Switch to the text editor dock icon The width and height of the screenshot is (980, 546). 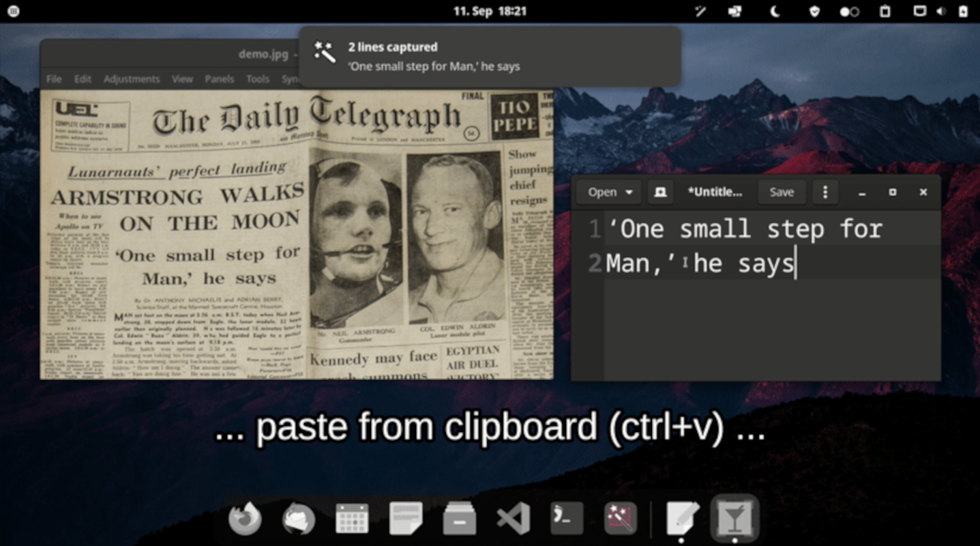point(682,519)
